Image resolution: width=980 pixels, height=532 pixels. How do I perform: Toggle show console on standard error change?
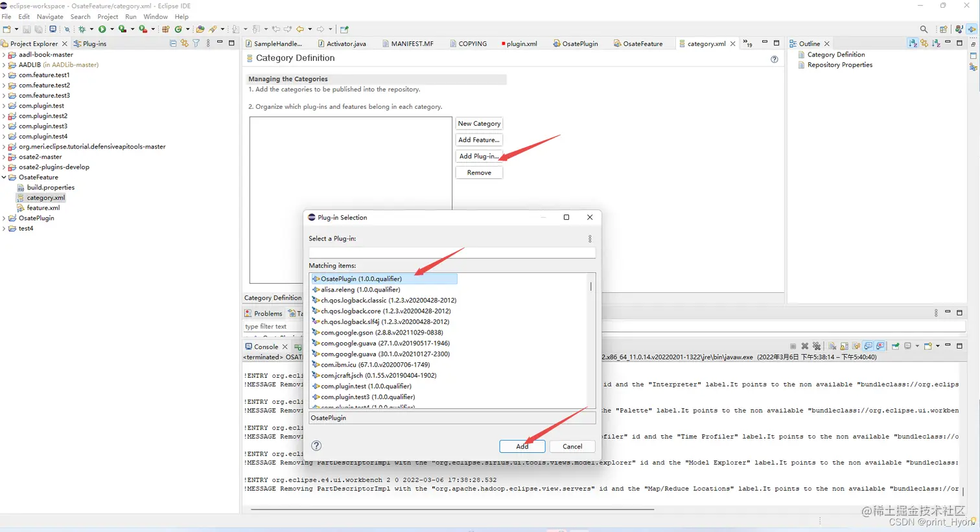click(880, 347)
